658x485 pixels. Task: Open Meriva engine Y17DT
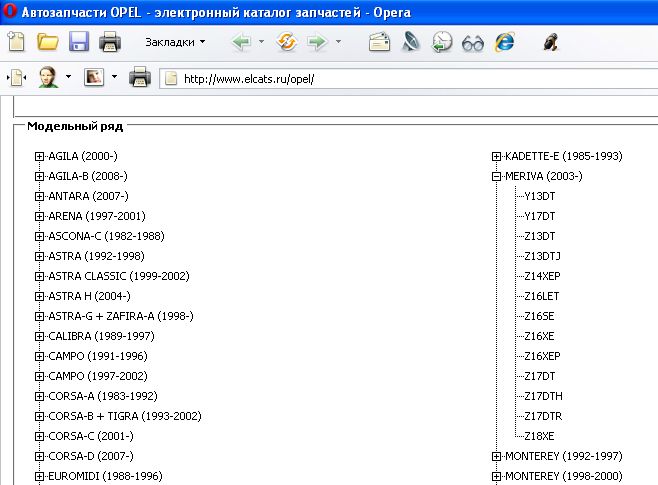click(x=540, y=216)
